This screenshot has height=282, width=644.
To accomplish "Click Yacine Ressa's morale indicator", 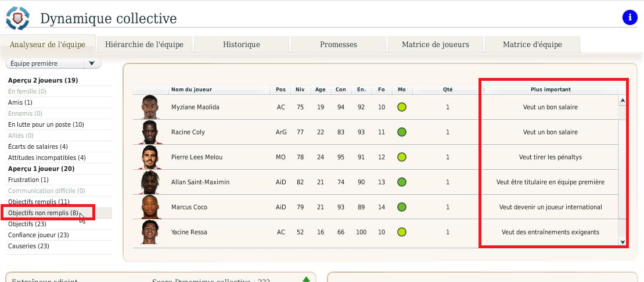I will click(402, 232).
